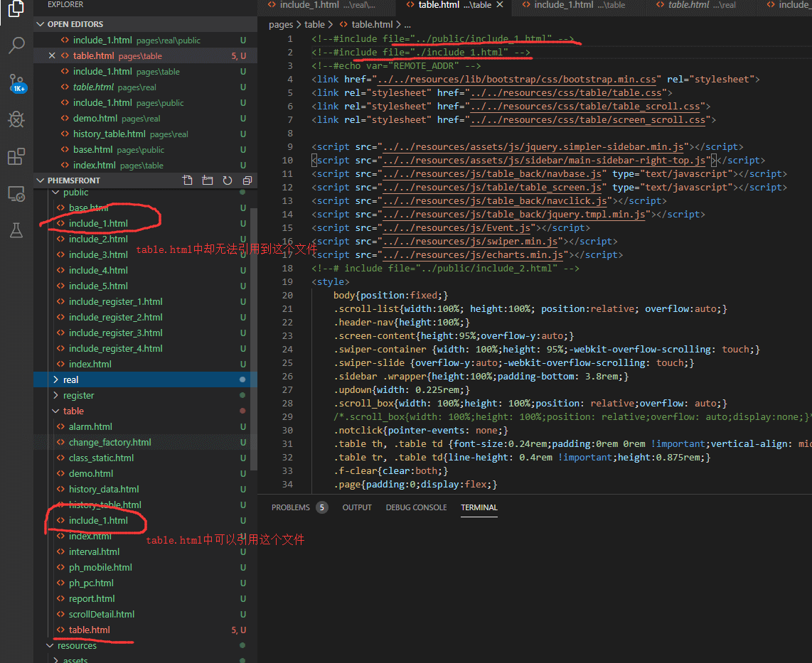Refresh the explorer file tree
This screenshot has width=812, height=663.
pos(228,180)
